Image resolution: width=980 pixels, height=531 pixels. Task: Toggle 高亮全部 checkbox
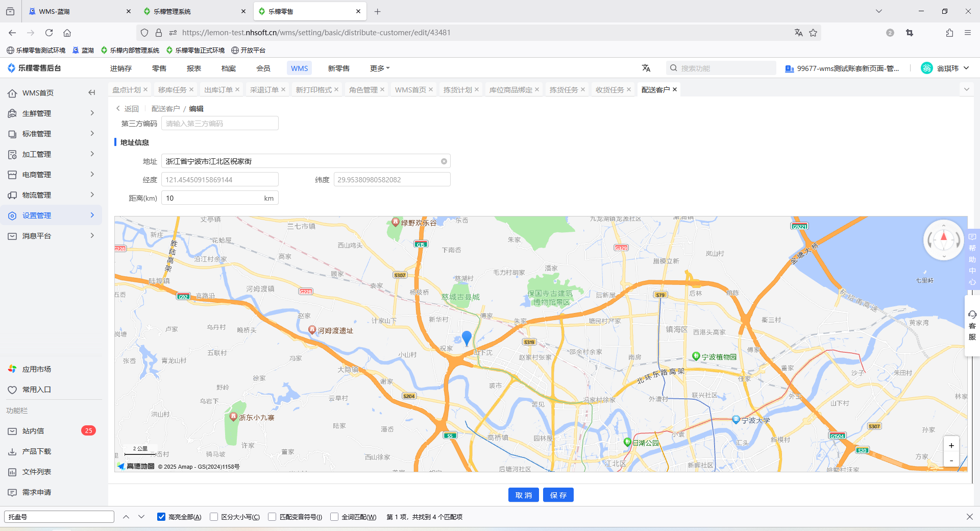[x=161, y=517]
